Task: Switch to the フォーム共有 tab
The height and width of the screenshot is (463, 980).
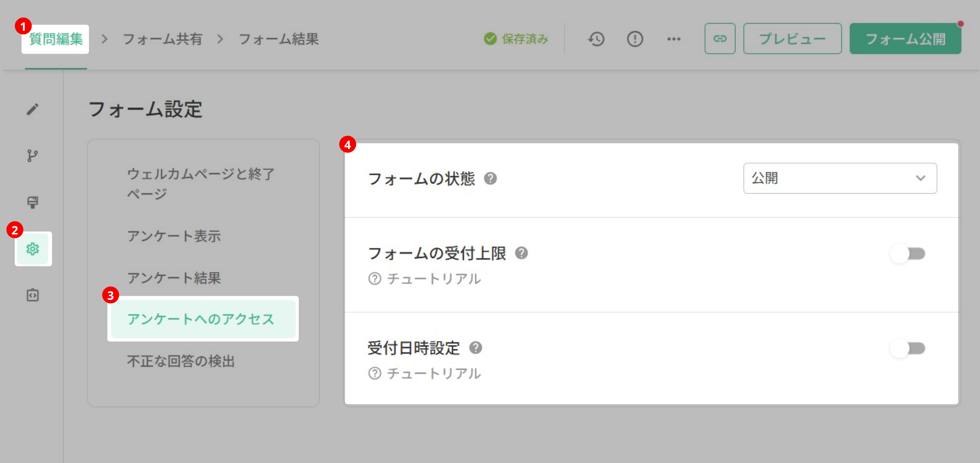Action: (x=162, y=39)
